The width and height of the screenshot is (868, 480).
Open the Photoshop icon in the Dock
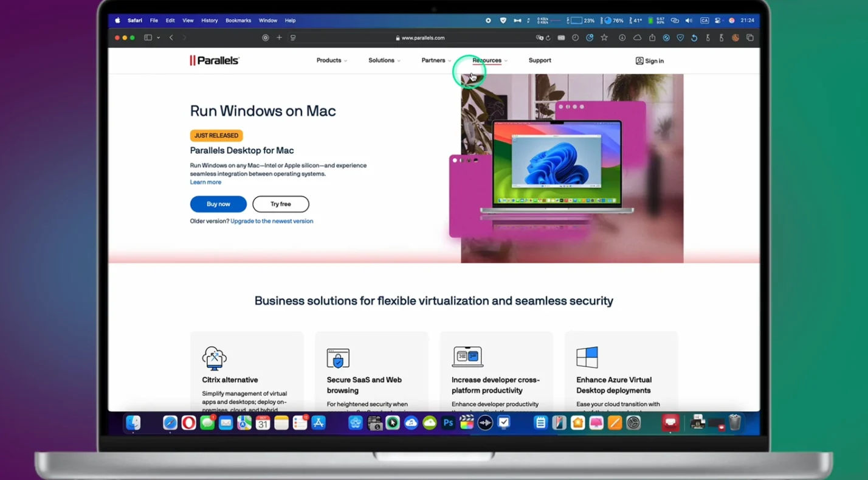[448, 422]
